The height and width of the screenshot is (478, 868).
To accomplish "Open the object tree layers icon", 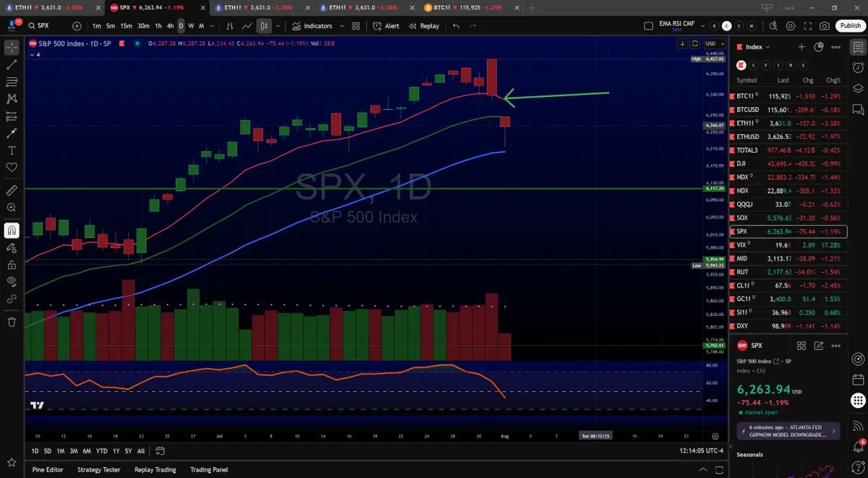I will pyautogui.click(x=858, y=88).
